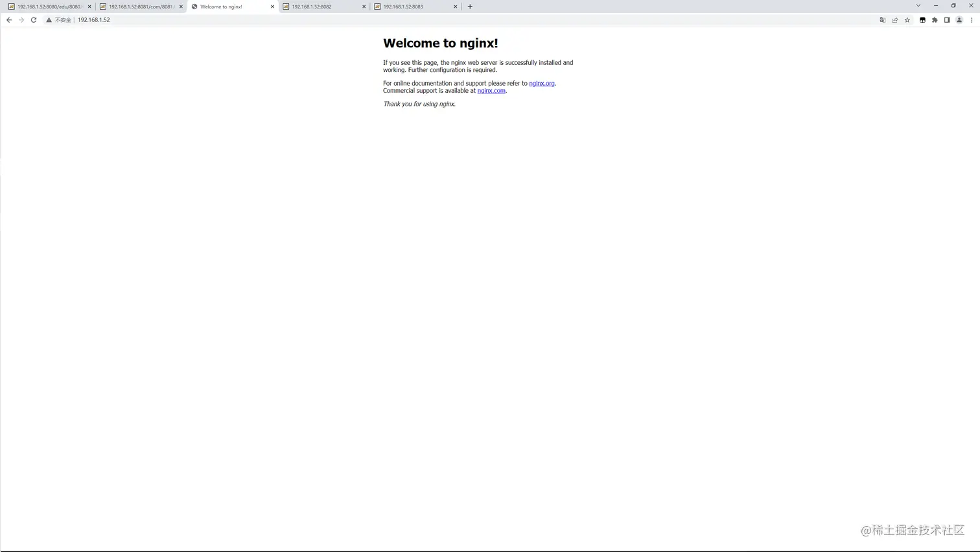
Task: Open the user profile icon
Action: point(959,20)
